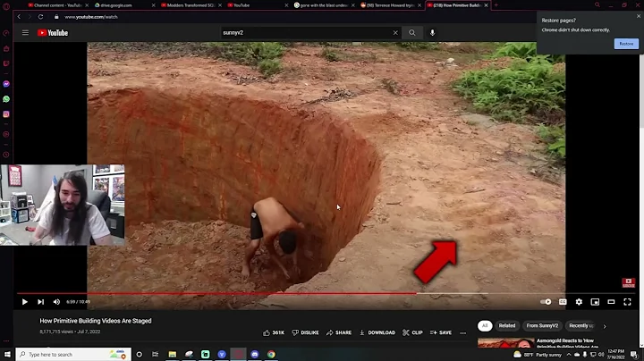Go to the YouTube home logo
Screen dimensions: 644x361
coord(53,33)
